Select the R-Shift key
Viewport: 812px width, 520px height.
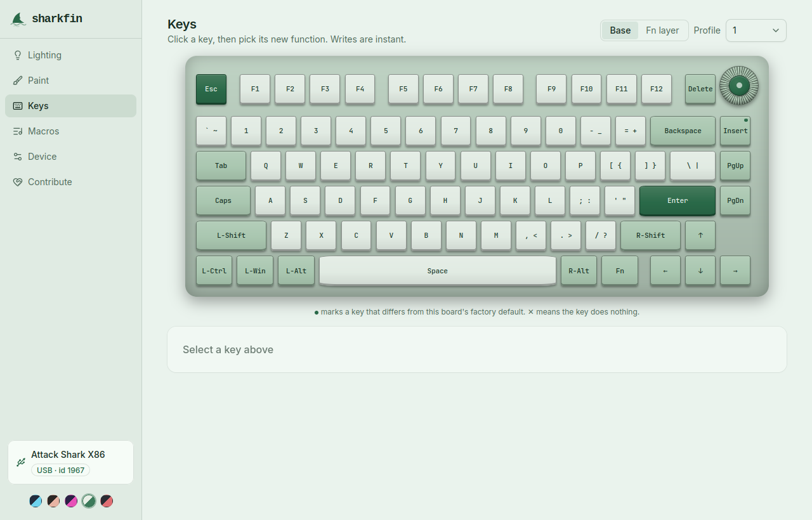coord(651,235)
